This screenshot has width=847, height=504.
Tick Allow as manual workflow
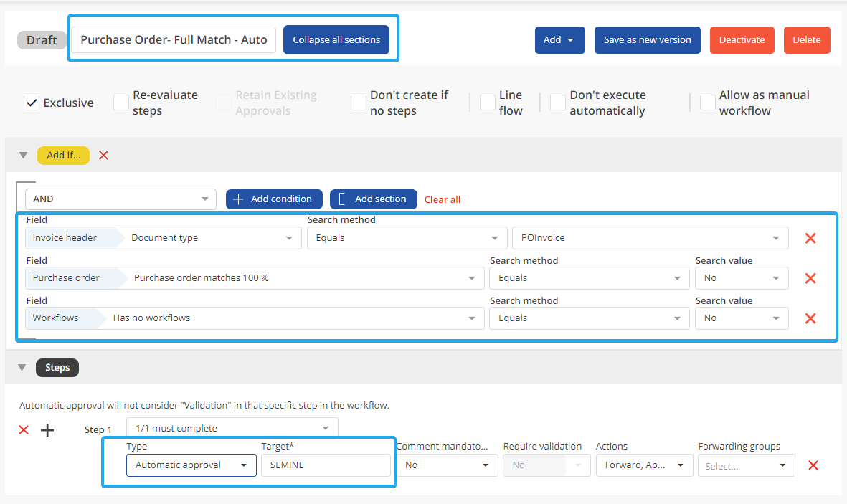(708, 103)
